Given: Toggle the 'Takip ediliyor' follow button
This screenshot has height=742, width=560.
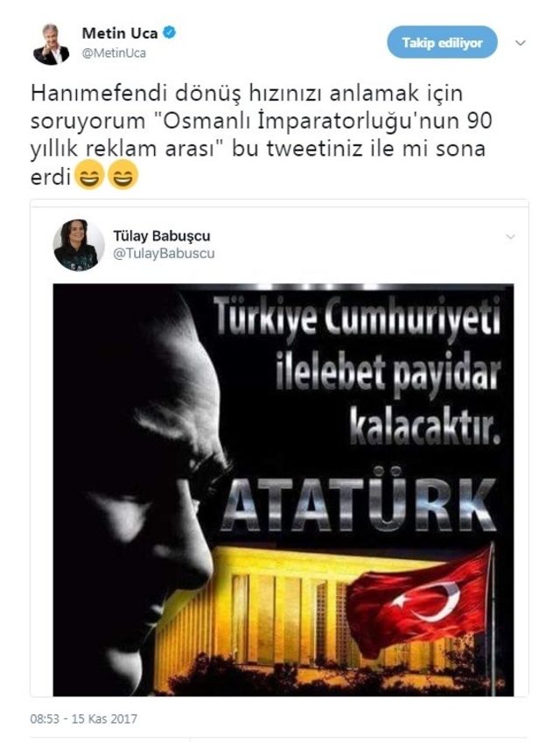Looking at the screenshot, I should click(x=442, y=43).
